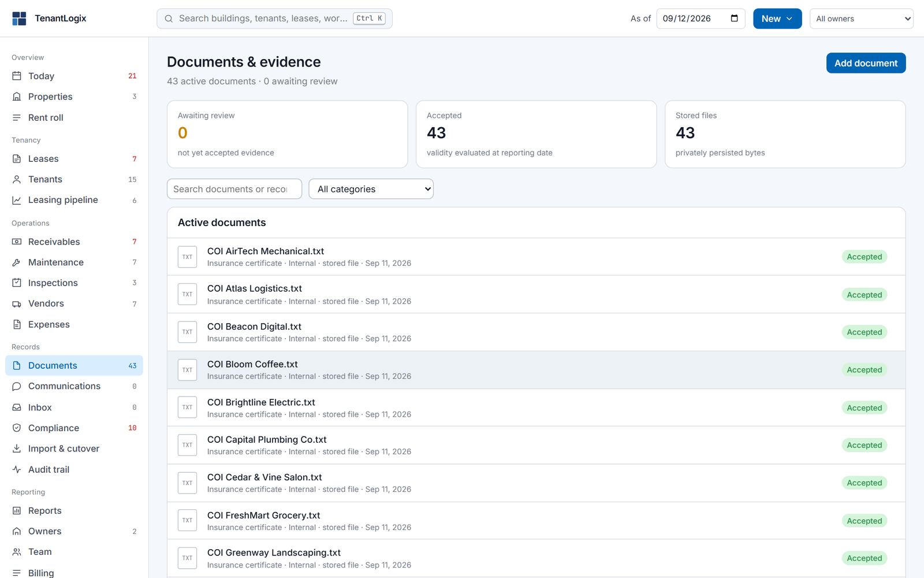Click the Ctrl K shortcut hint
The width and height of the screenshot is (924, 578).
(x=369, y=18)
